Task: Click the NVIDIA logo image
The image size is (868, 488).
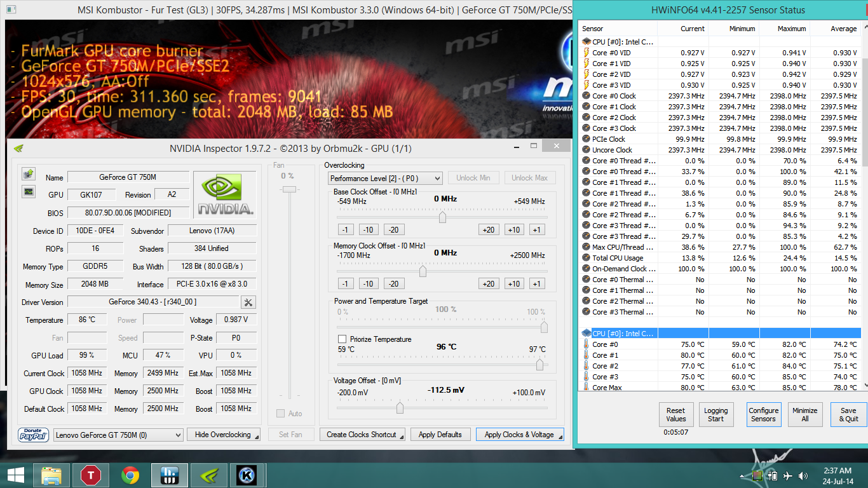Action: [225, 194]
